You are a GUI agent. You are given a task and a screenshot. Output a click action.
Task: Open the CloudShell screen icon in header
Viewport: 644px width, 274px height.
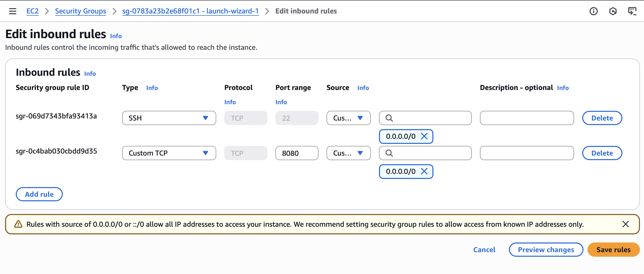tap(632, 11)
